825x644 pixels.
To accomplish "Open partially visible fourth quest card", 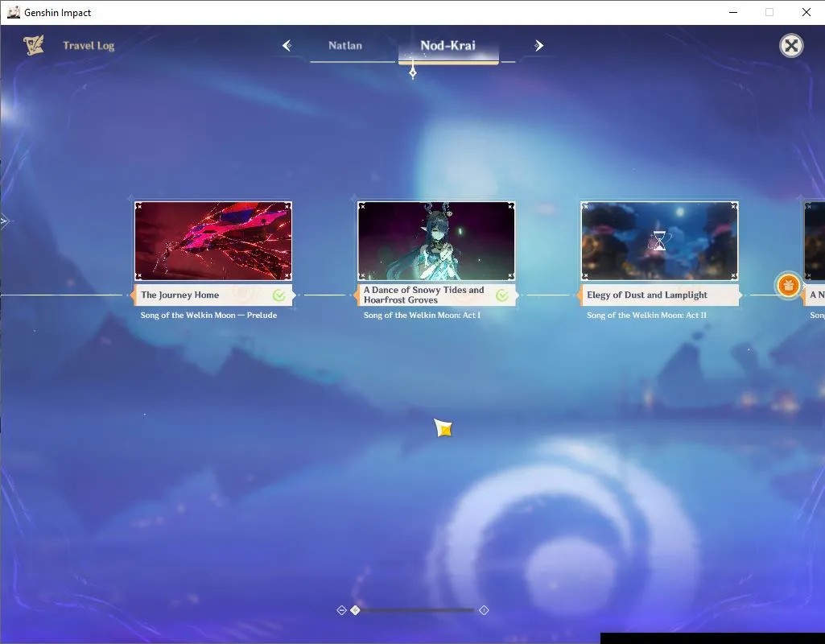I will [x=815, y=241].
